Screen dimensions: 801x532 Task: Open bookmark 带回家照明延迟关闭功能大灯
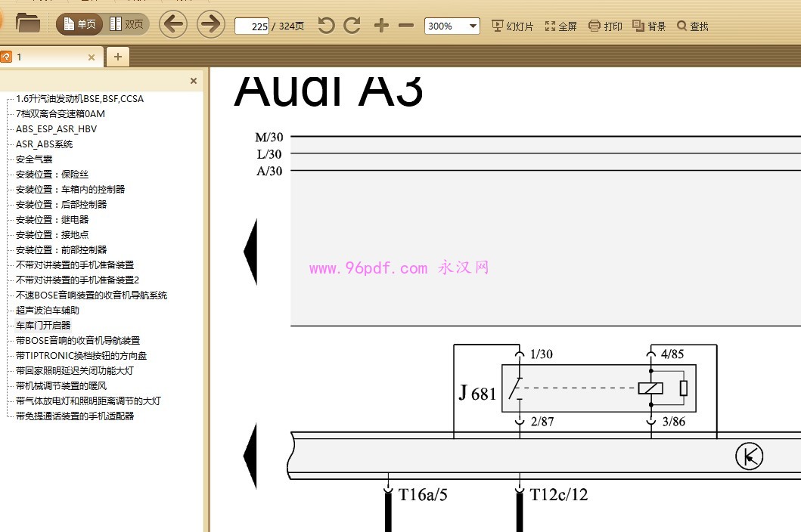coord(75,371)
